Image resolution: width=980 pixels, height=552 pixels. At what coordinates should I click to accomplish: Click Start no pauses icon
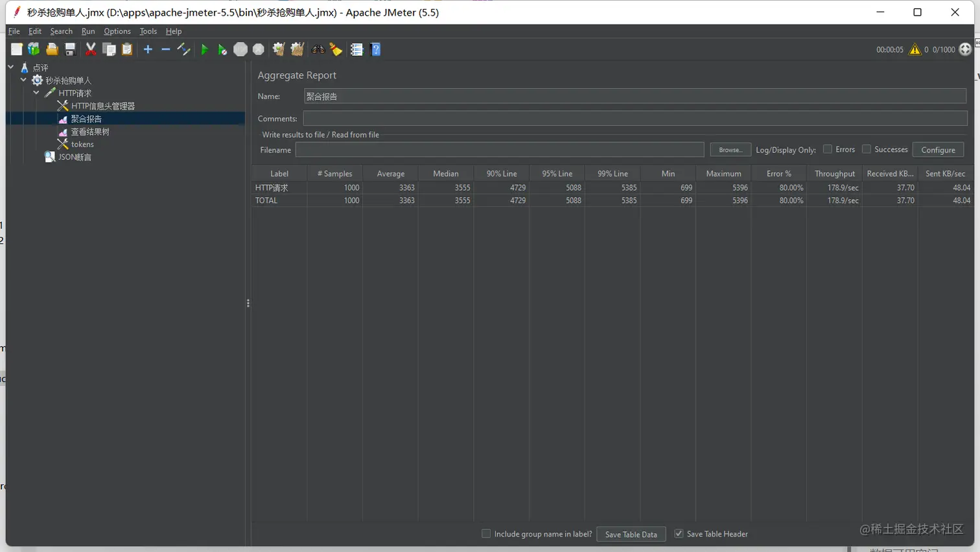click(x=222, y=49)
